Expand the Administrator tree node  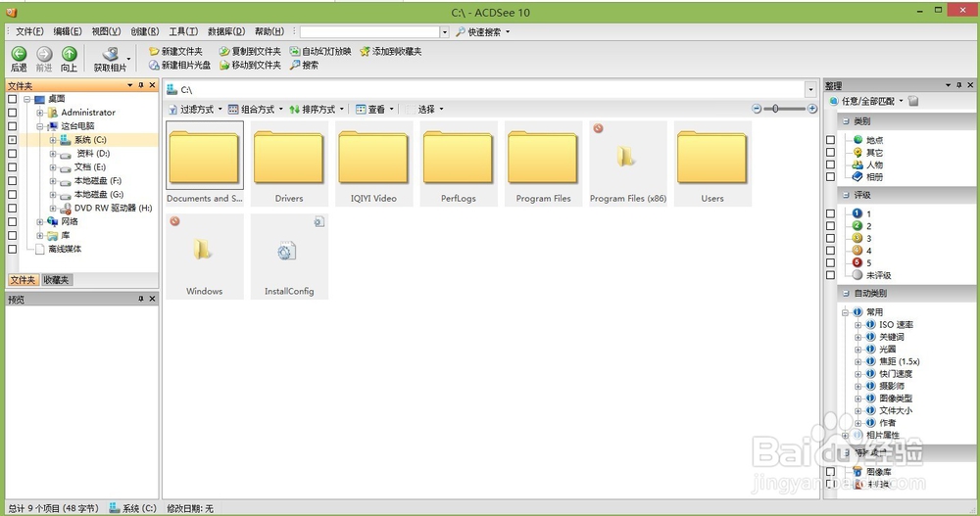click(39, 113)
